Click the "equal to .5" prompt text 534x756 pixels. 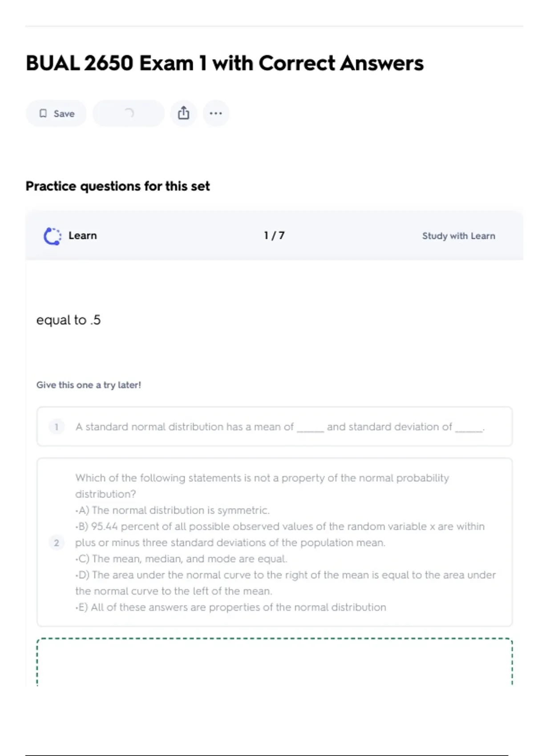[x=69, y=320]
